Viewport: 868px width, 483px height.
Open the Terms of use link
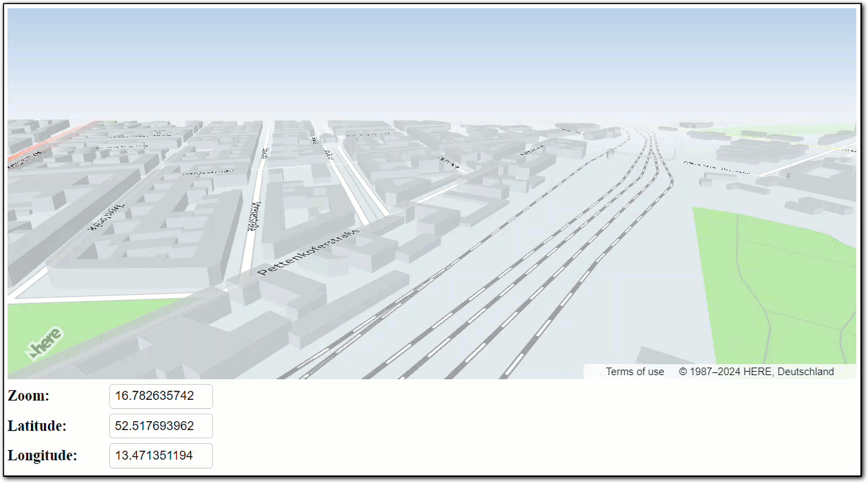pyautogui.click(x=633, y=371)
